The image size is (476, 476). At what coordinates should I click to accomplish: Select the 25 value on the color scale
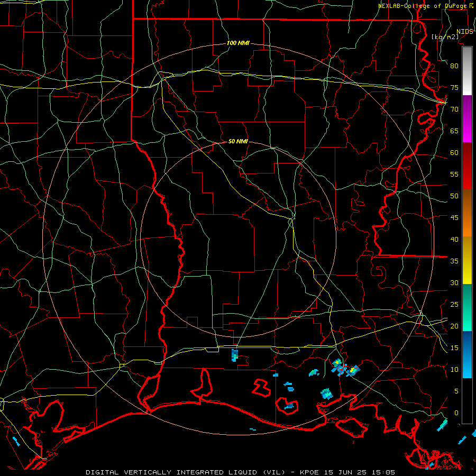tap(454, 305)
